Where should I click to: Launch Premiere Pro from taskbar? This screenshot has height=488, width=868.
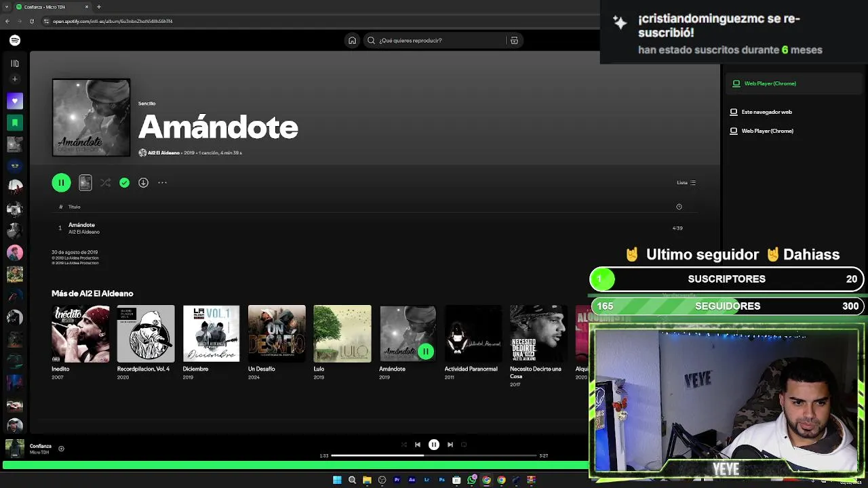(397, 480)
